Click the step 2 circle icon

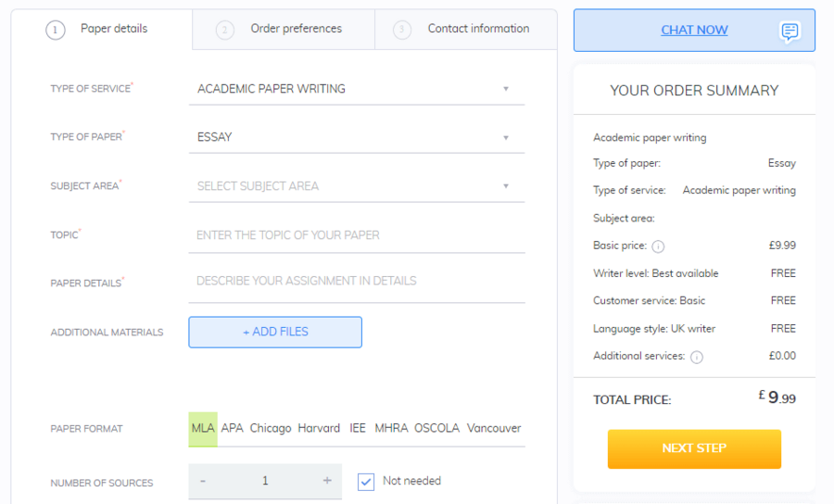(x=224, y=31)
